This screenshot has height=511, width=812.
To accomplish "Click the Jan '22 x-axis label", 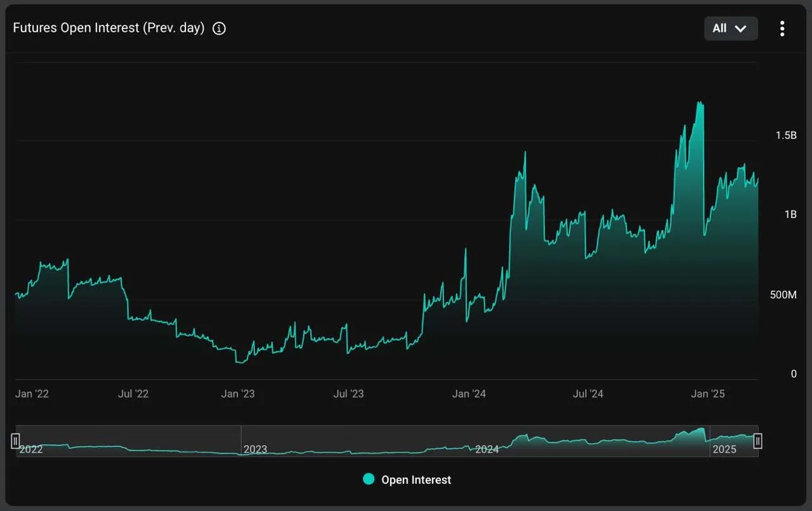I will 32,394.
